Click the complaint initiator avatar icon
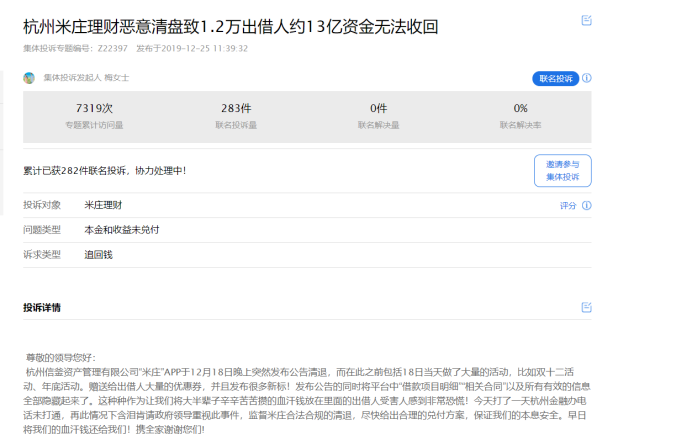This screenshot has height=447, width=693. tap(29, 78)
